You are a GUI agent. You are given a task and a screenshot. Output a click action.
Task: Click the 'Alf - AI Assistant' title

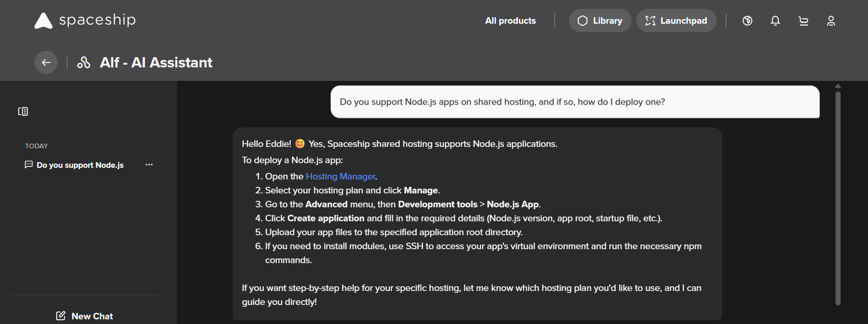156,62
